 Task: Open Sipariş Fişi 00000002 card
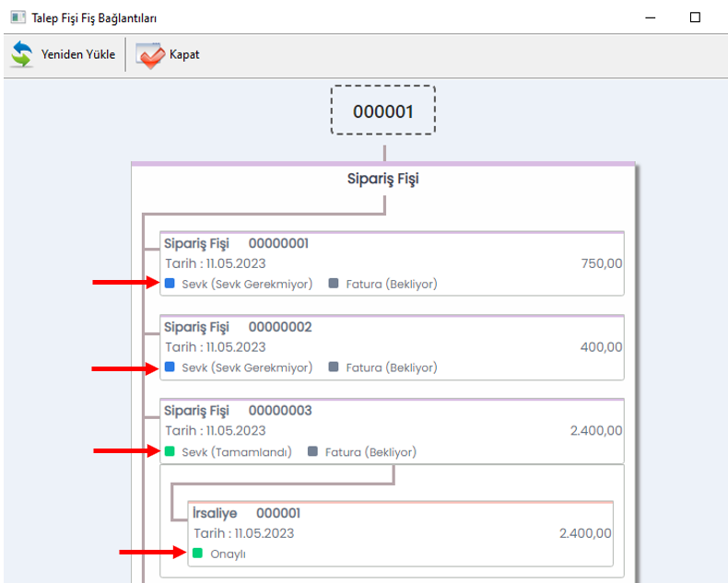click(x=393, y=346)
